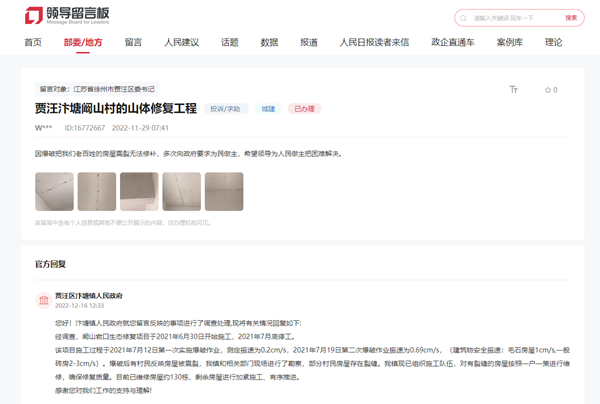Open the 理论 menu item
Image resolution: width=600 pixels, height=404 pixels.
(553, 42)
